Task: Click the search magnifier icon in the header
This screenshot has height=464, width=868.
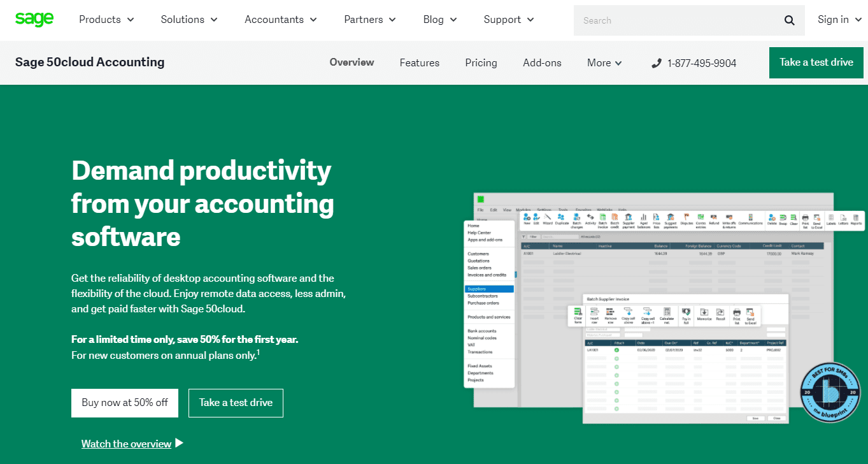Action: point(789,20)
